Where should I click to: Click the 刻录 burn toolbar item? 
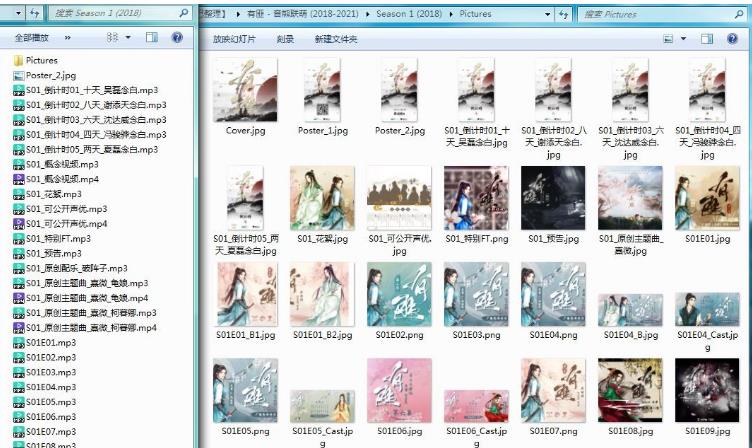click(x=285, y=39)
